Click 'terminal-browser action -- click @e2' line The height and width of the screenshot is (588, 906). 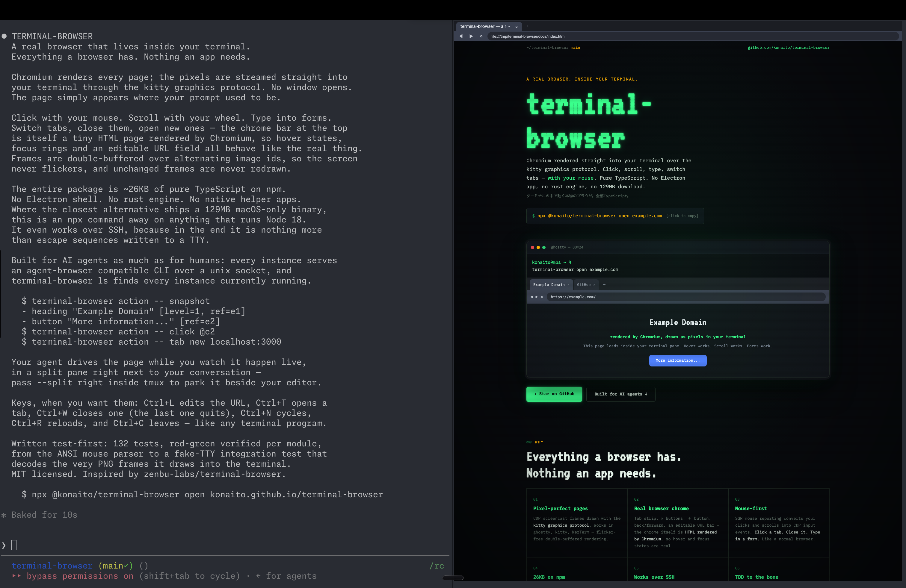pyautogui.click(x=118, y=332)
